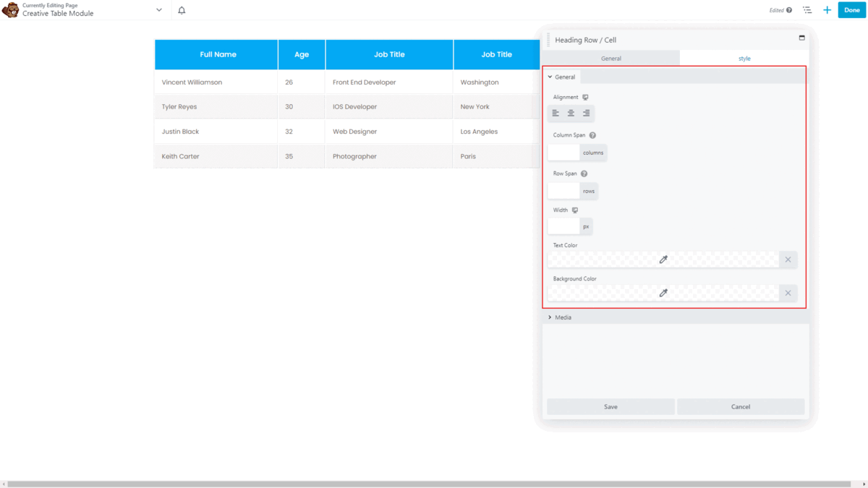868x488 pixels.
Task: Click the Column Span help icon
Action: point(592,135)
